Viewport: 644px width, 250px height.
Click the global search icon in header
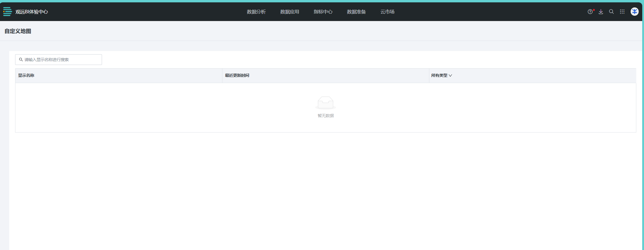coord(611,12)
